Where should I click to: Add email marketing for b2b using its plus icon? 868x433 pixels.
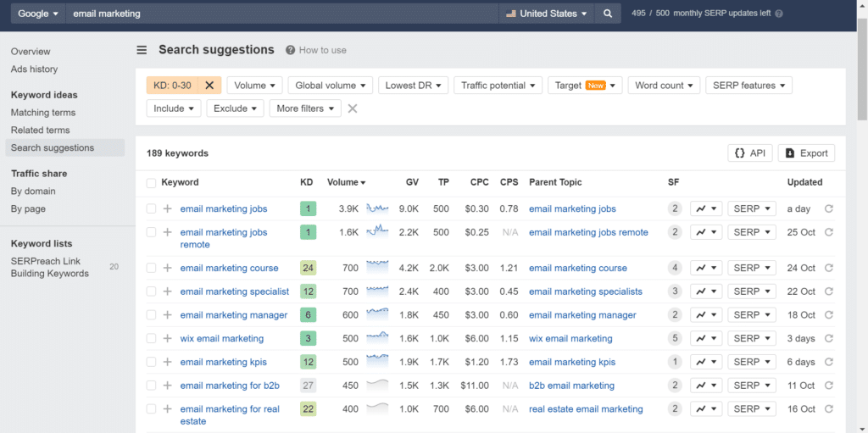coord(168,386)
